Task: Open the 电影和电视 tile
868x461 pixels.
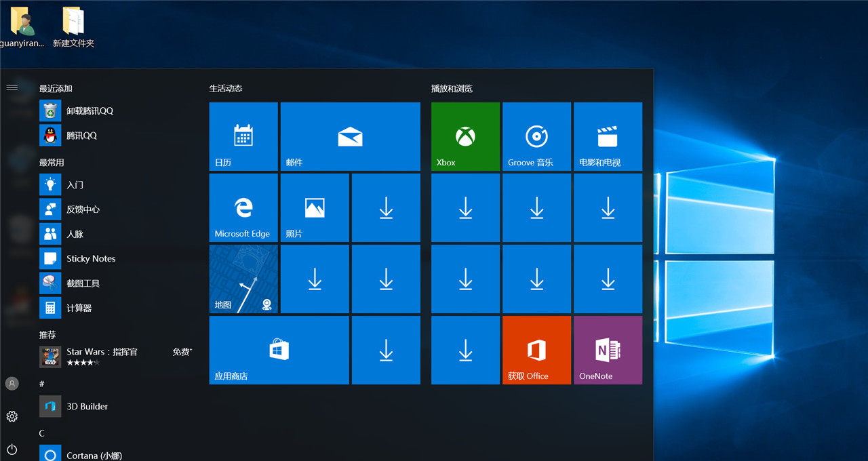Action: [608, 136]
